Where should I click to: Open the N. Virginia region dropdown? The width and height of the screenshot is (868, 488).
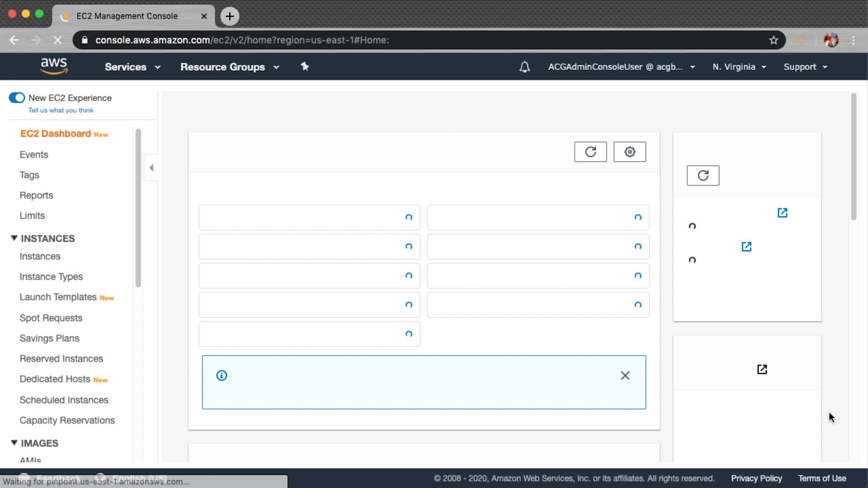(739, 67)
